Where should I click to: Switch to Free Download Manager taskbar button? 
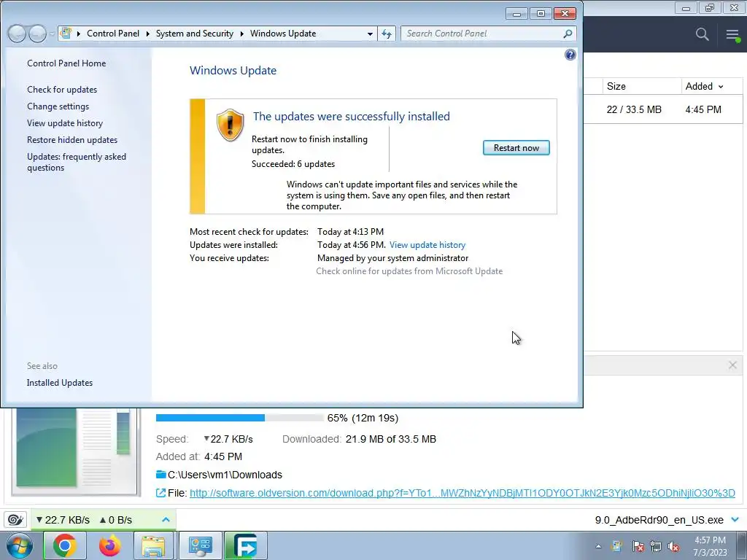(245, 545)
